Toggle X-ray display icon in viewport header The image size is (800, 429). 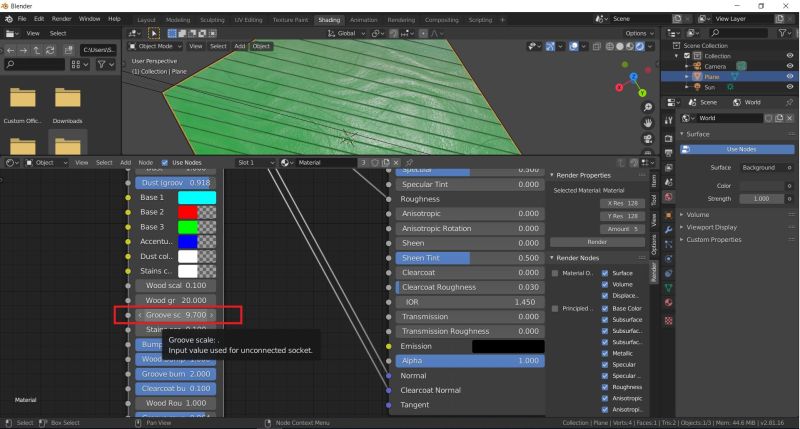click(x=596, y=46)
